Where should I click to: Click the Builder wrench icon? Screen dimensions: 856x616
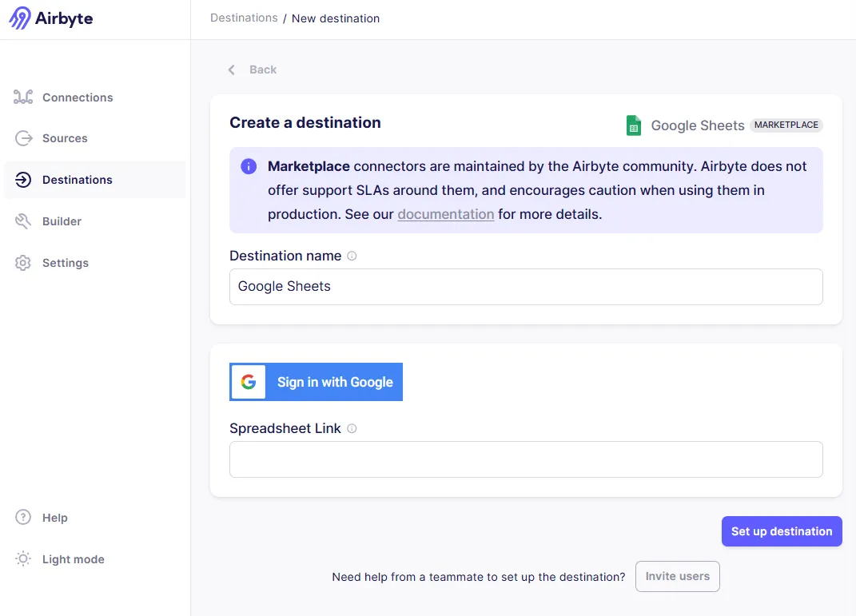click(23, 221)
